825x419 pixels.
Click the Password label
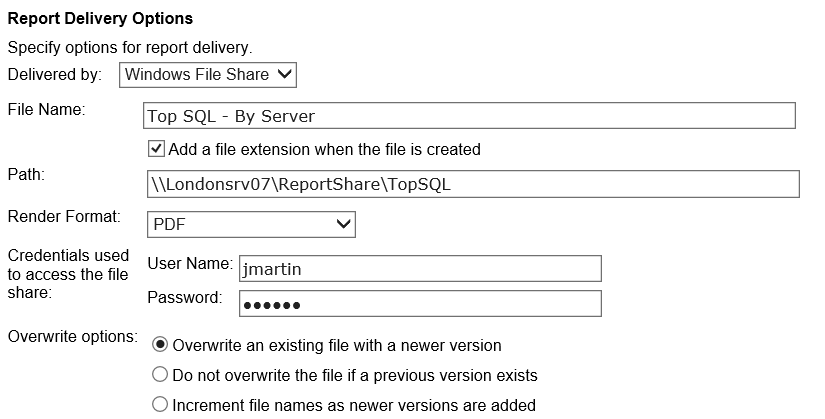(x=184, y=297)
